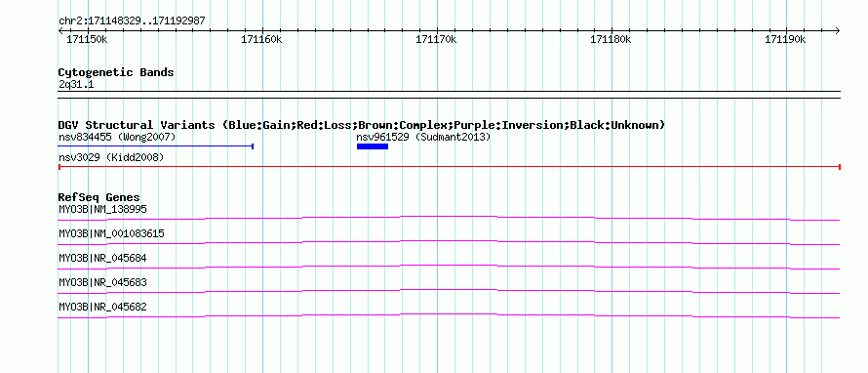Click the red nsv3029 loss line
The width and height of the screenshot is (868, 373).
pos(450,167)
